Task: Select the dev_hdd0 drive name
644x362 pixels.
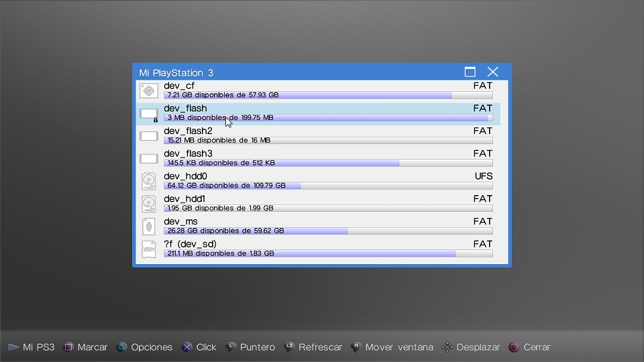Action: pos(185,176)
